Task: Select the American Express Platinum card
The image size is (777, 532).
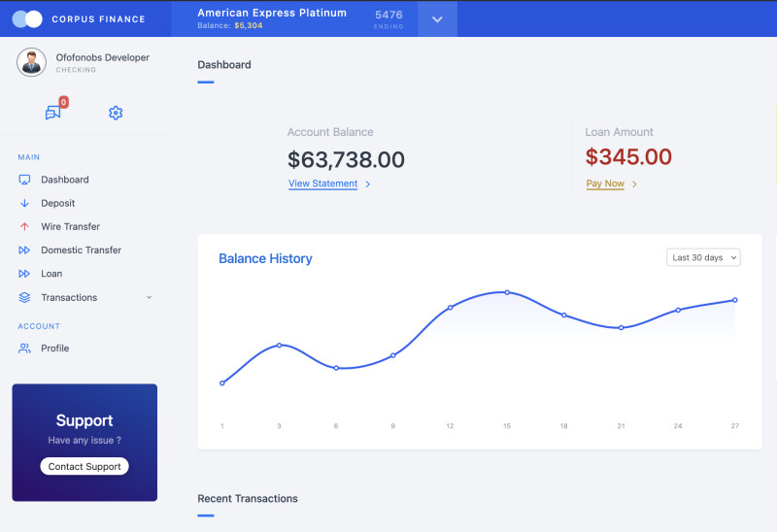Action: [271, 14]
